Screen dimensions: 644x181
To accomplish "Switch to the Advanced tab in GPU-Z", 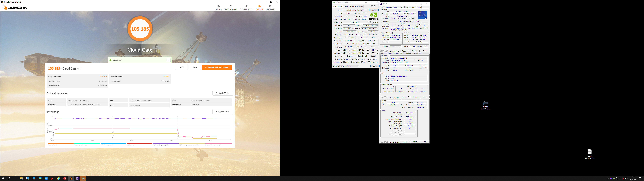I will [x=352, y=7].
